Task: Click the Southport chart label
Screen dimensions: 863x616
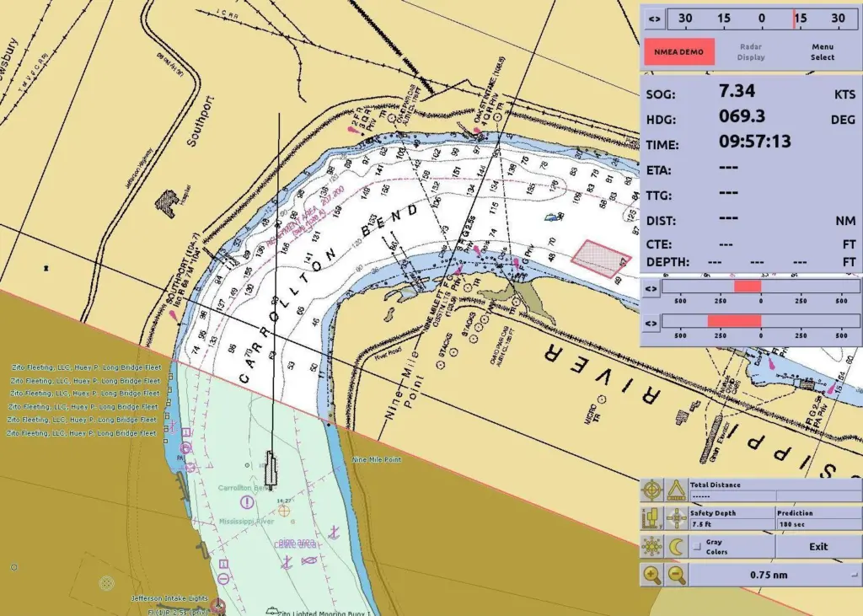Action: (199, 121)
